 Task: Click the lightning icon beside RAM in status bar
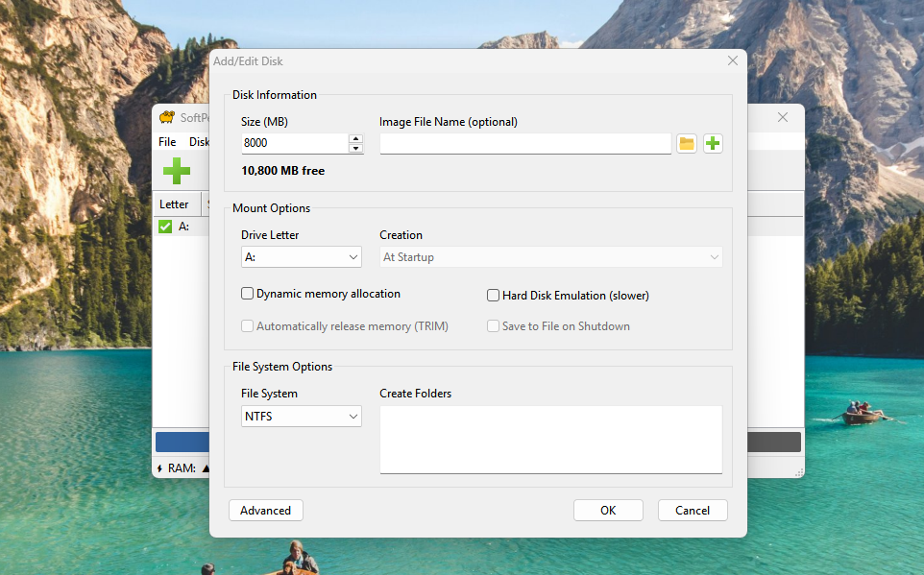159,468
